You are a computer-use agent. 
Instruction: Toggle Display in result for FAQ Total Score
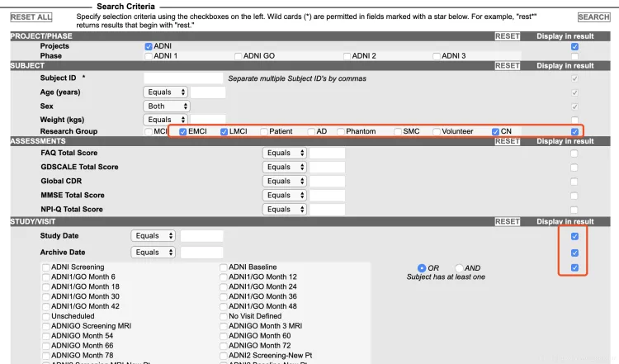click(574, 154)
